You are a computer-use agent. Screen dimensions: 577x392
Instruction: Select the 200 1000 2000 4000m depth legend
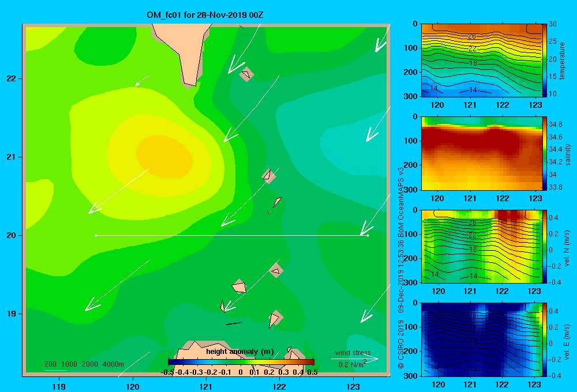84,364
